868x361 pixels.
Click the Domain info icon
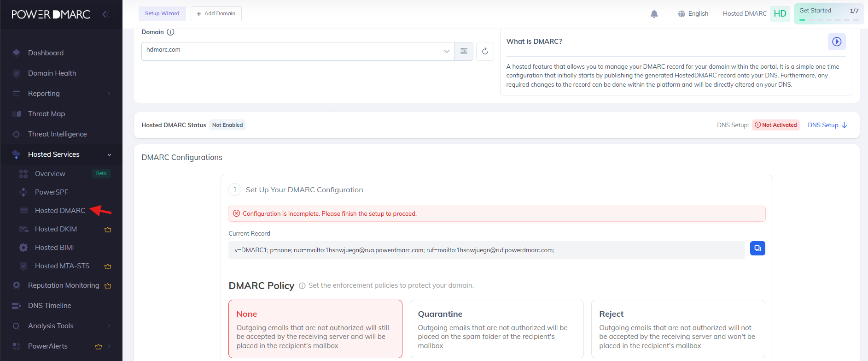click(170, 32)
